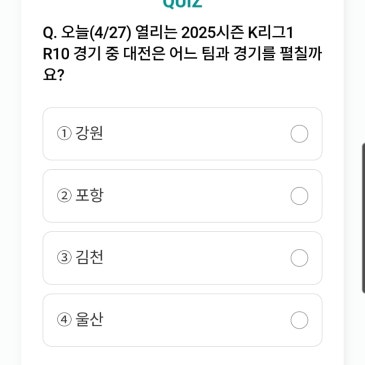The height and width of the screenshot is (365, 365).
Task: Click the teal QUIZ heading
Action: point(182,3)
